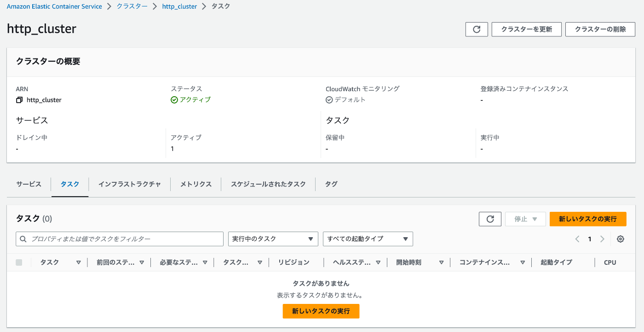Expand the すべての起動タイプ dropdown
The image size is (644, 332).
[368, 239]
